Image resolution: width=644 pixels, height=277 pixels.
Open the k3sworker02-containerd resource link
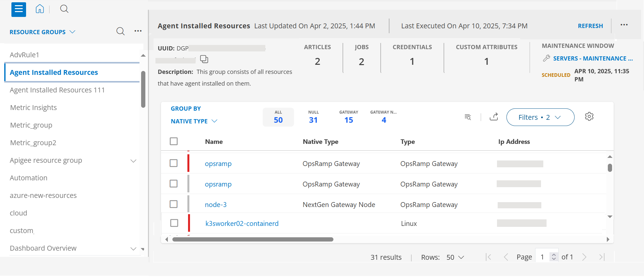pos(242,224)
